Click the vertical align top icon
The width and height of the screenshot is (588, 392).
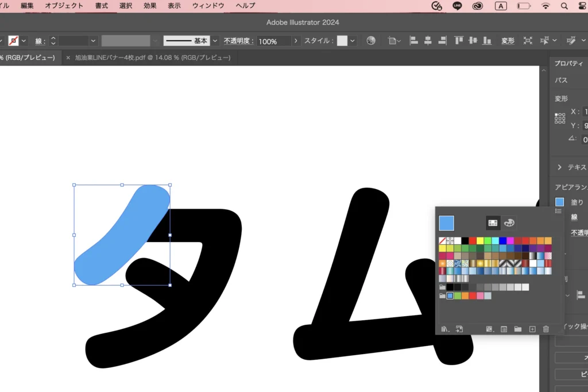click(x=459, y=41)
